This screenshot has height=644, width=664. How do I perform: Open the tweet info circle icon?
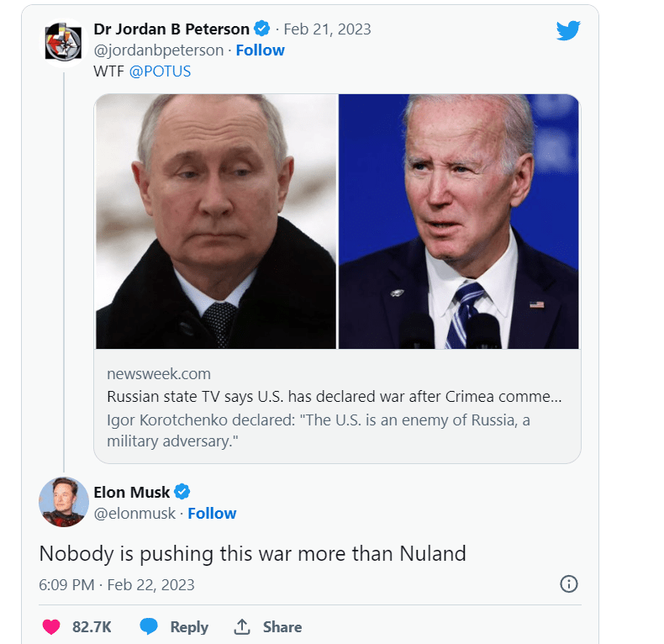[x=569, y=583]
